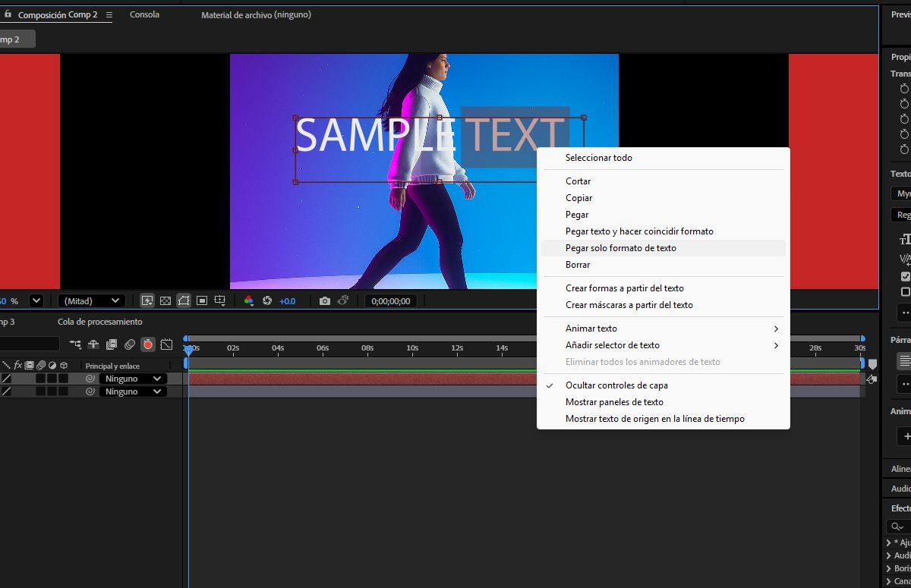Take a snapshot with camera icon
Screen dimensions: 911x588
(325, 300)
